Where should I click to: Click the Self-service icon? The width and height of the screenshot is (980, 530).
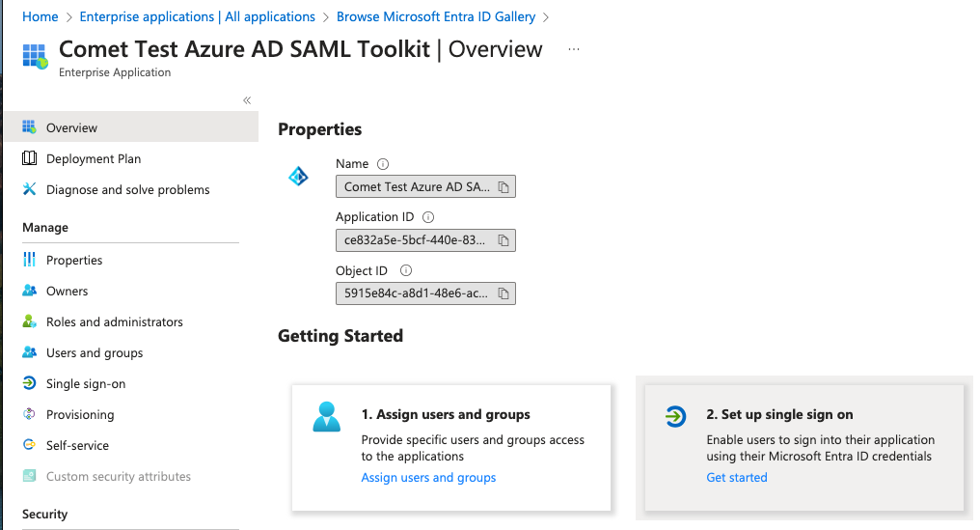click(x=29, y=445)
